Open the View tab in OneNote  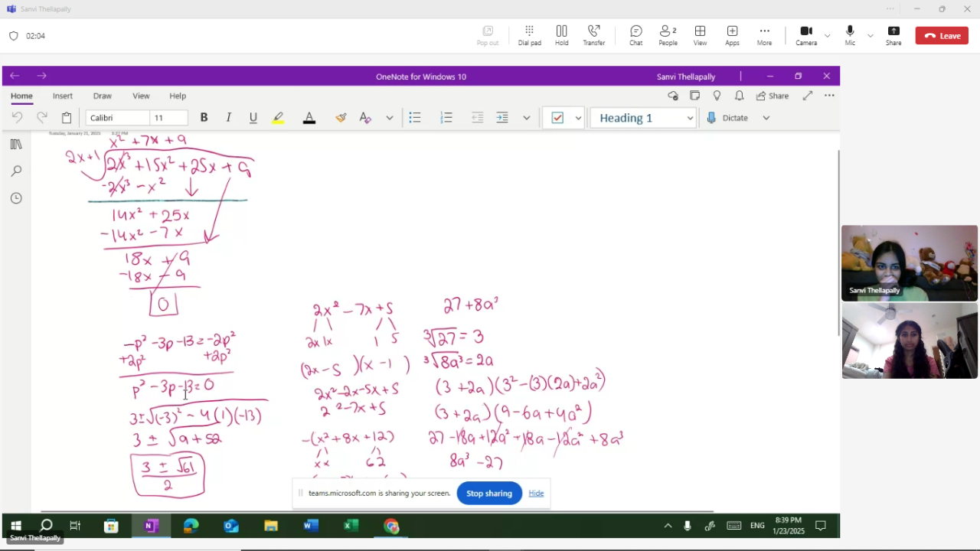pos(141,96)
